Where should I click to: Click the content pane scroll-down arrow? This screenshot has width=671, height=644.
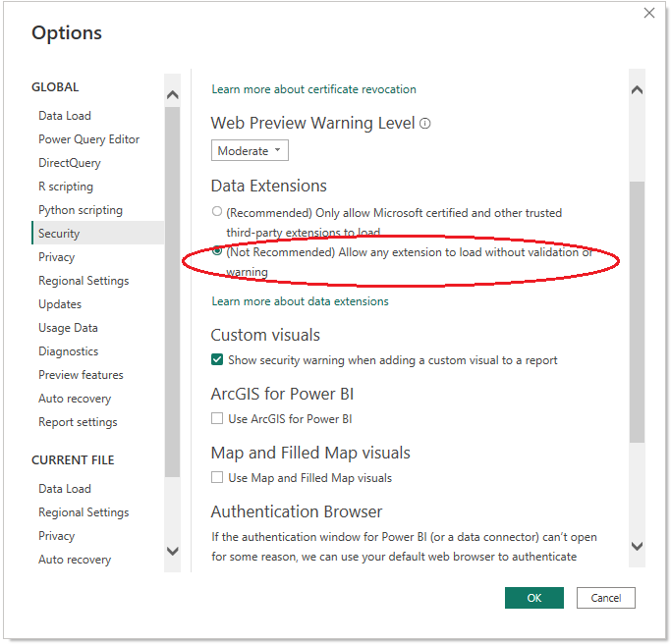(x=637, y=546)
